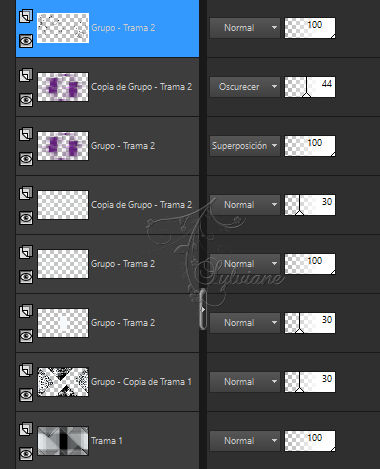Click Trama 1 opacity slider showing 100

pos(310,441)
